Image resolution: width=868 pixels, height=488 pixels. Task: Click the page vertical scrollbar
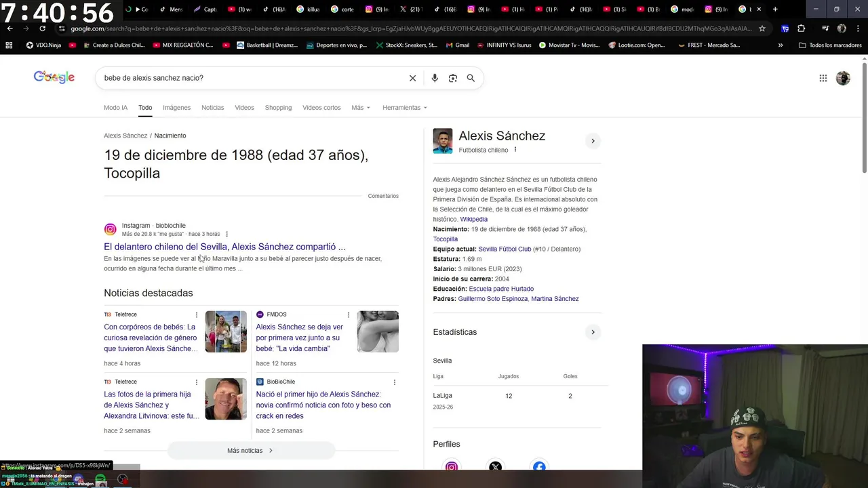(x=865, y=119)
